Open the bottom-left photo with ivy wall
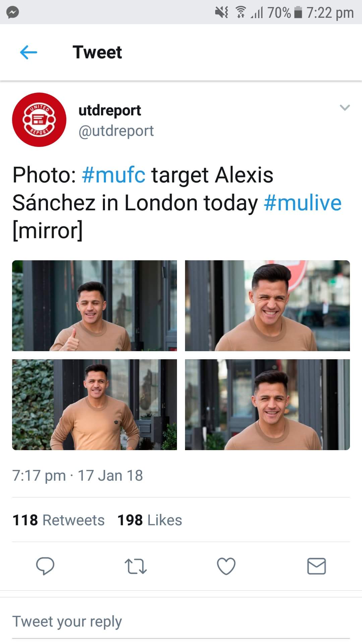Image resolution: width=362 pixels, height=644 pixels. [x=95, y=405]
